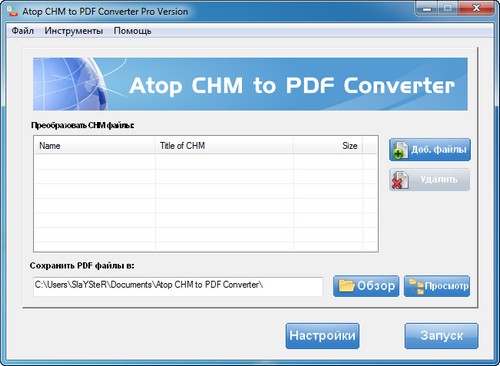This screenshot has height=366, width=500.
Task: Click the disabled Удалить button
Action: tap(430, 180)
